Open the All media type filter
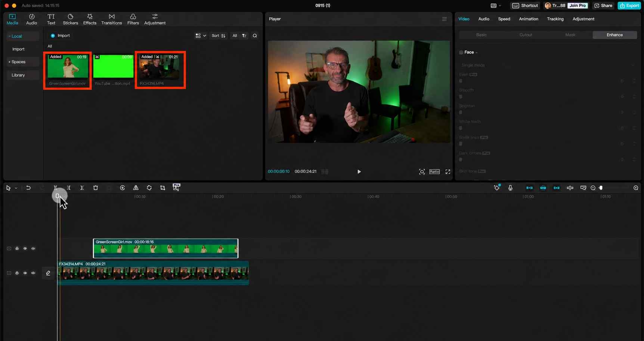The image size is (644, 341). click(235, 36)
